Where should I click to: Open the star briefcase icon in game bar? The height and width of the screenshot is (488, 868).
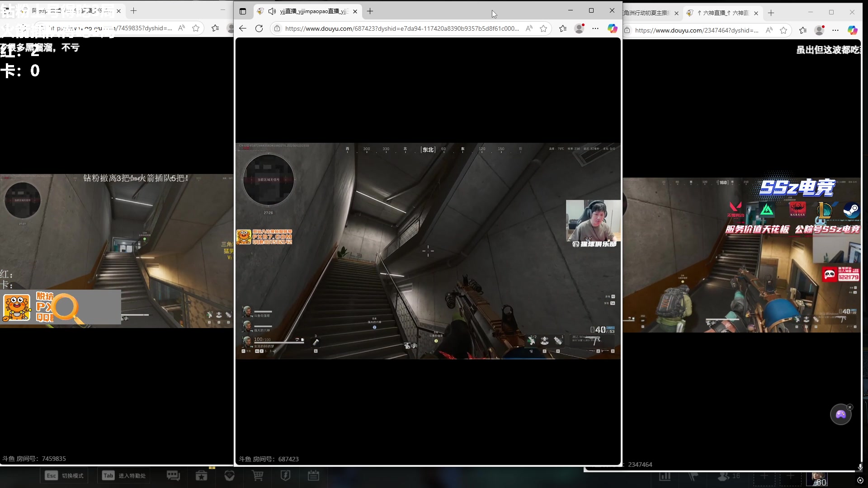pos(202,475)
